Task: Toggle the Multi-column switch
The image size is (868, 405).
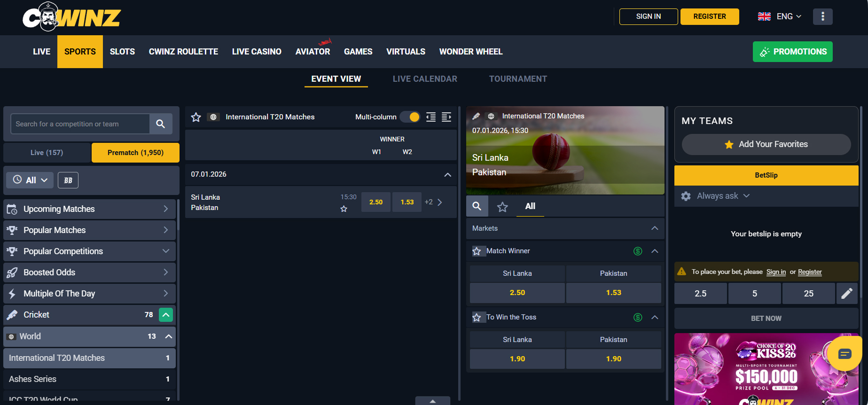Action: coord(410,117)
